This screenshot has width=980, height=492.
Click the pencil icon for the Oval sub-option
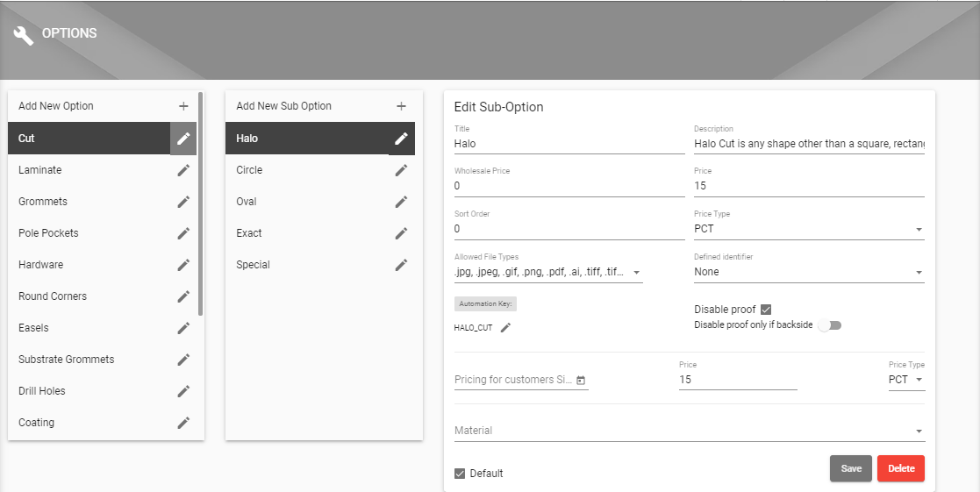coord(401,202)
